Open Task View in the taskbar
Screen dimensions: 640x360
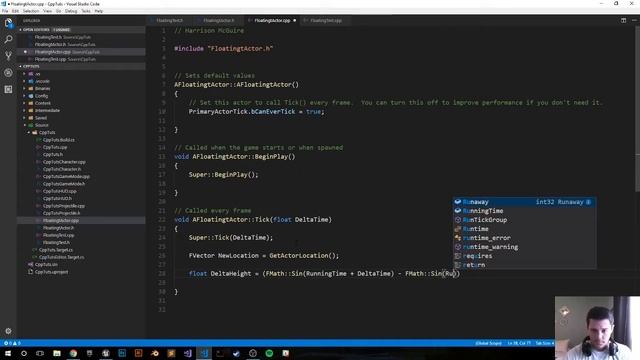tap(40, 353)
